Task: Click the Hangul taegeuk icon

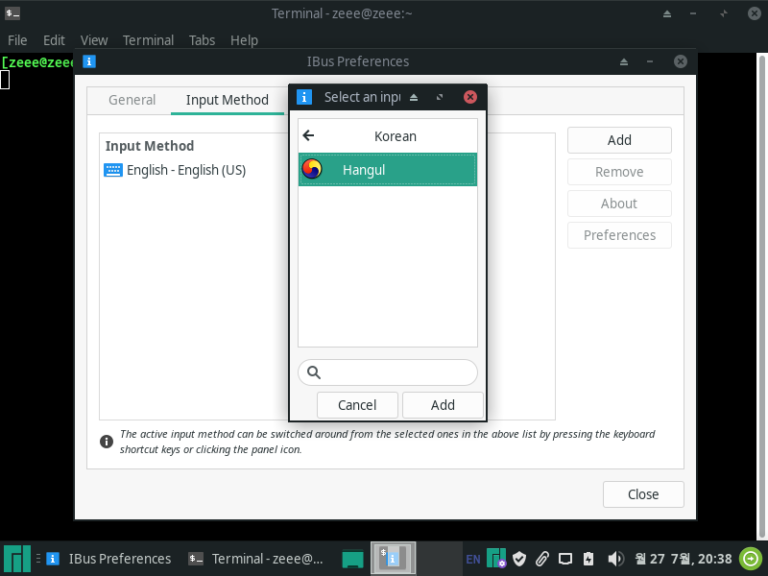Action: coord(312,169)
